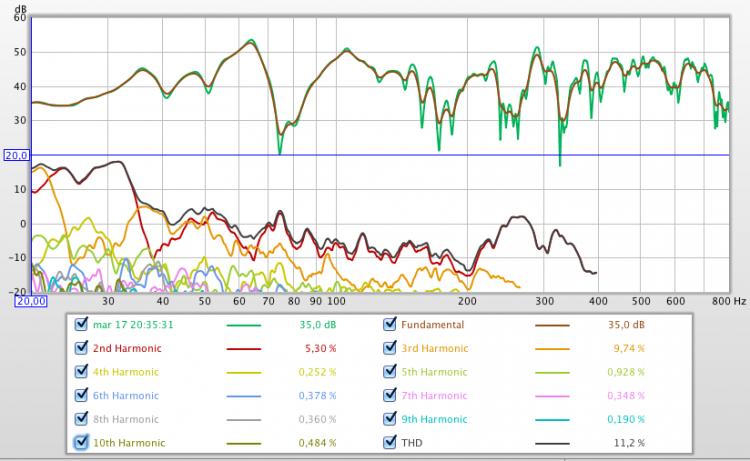Click the '3rd Harmonic' legend label

click(x=435, y=348)
